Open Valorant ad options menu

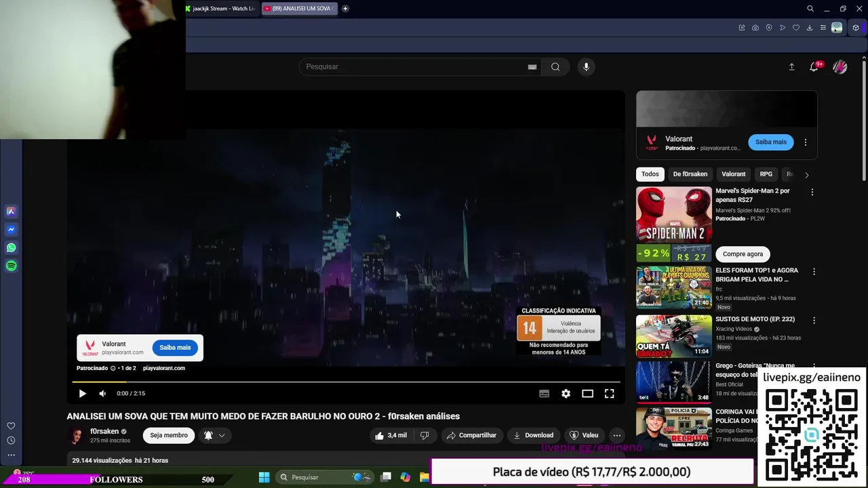[x=805, y=142]
